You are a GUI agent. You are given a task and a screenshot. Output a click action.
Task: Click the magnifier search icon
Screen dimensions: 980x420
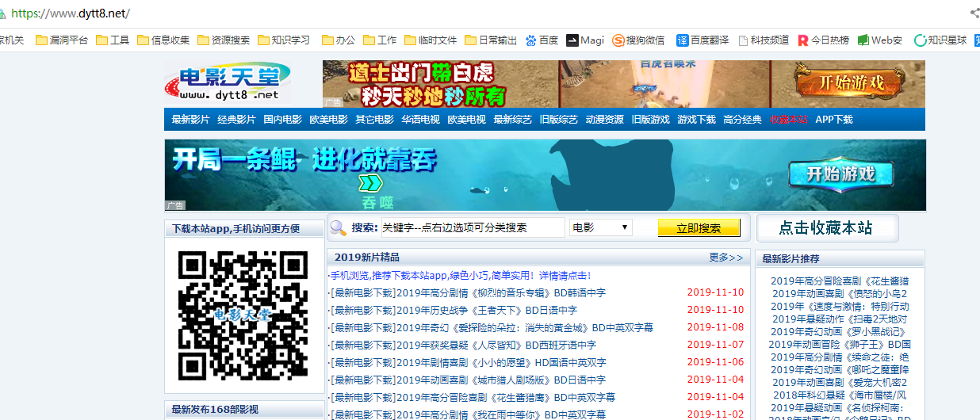[x=339, y=228]
